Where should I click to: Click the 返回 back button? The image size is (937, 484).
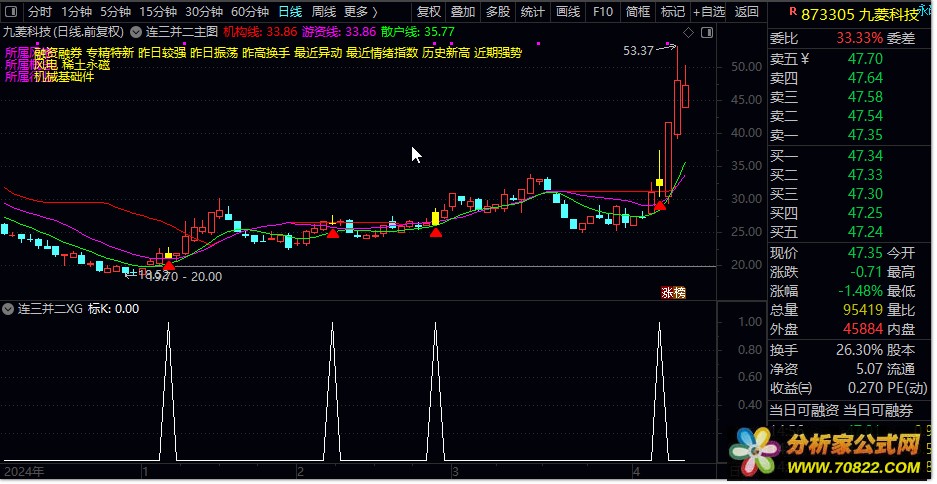coord(746,11)
